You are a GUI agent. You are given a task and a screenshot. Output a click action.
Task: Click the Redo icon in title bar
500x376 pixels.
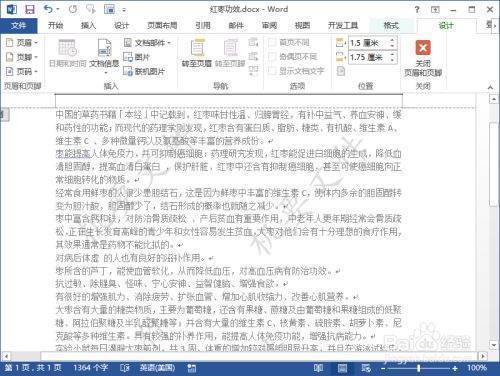[73, 9]
